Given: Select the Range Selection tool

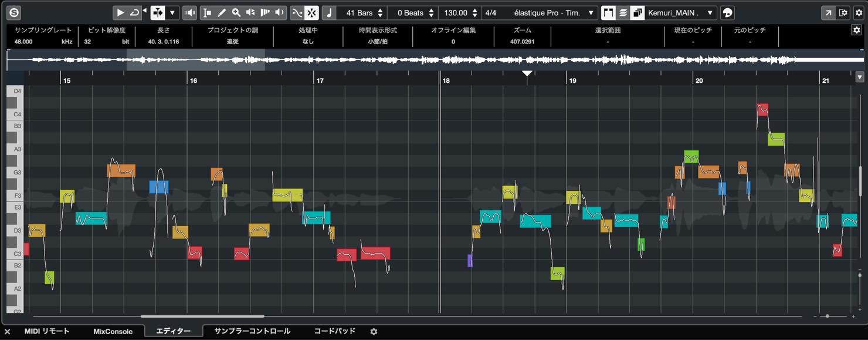Looking at the screenshot, I should [x=207, y=12].
